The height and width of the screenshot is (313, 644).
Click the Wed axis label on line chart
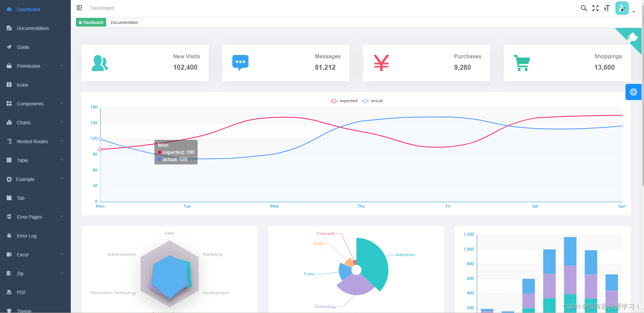point(274,206)
